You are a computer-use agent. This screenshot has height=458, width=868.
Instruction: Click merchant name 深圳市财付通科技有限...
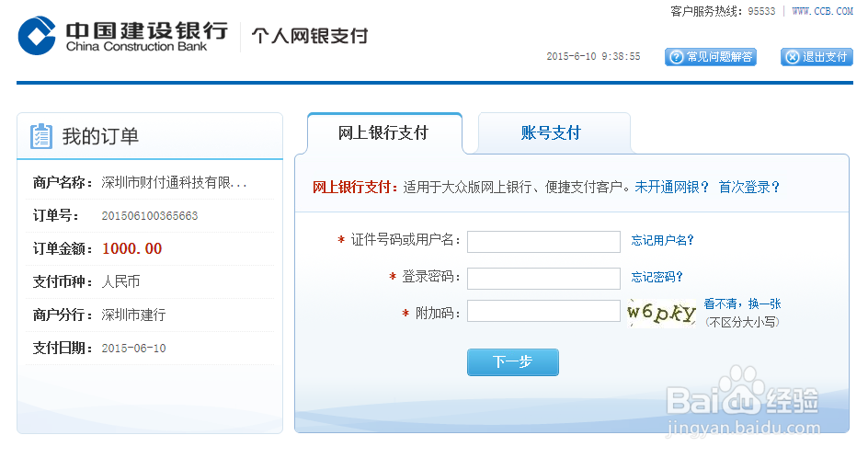174,183
